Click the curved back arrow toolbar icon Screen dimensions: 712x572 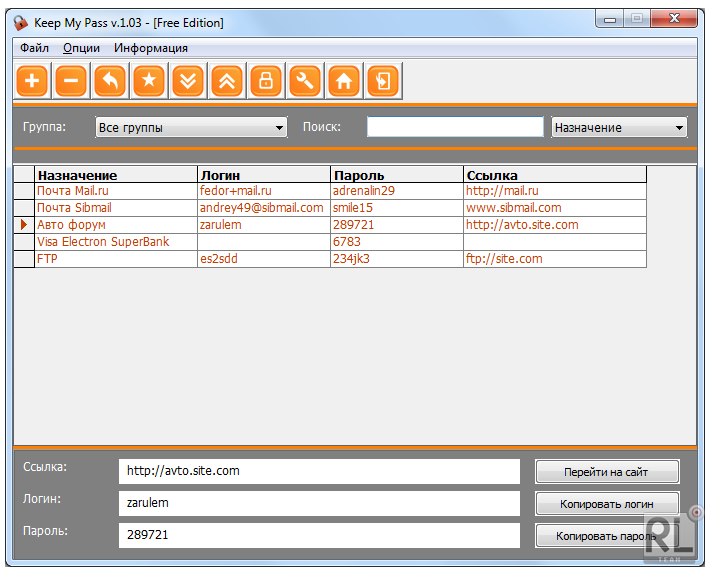coord(110,81)
